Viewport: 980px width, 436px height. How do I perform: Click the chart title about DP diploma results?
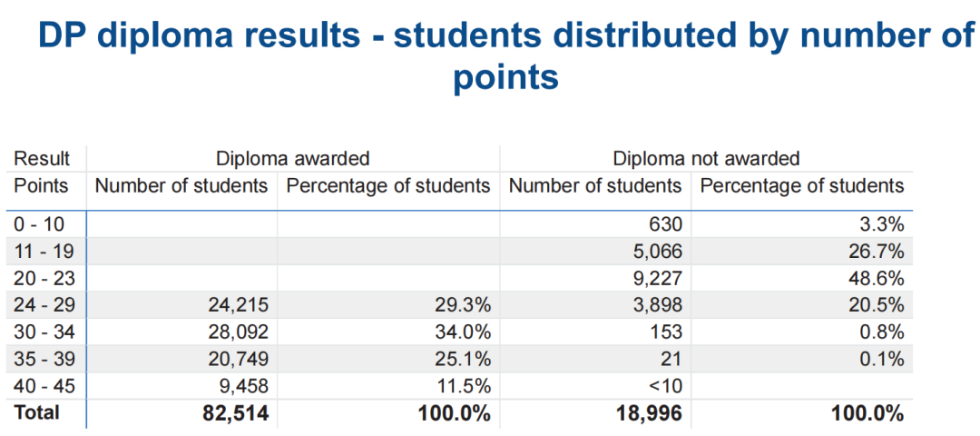pos(505,57)
